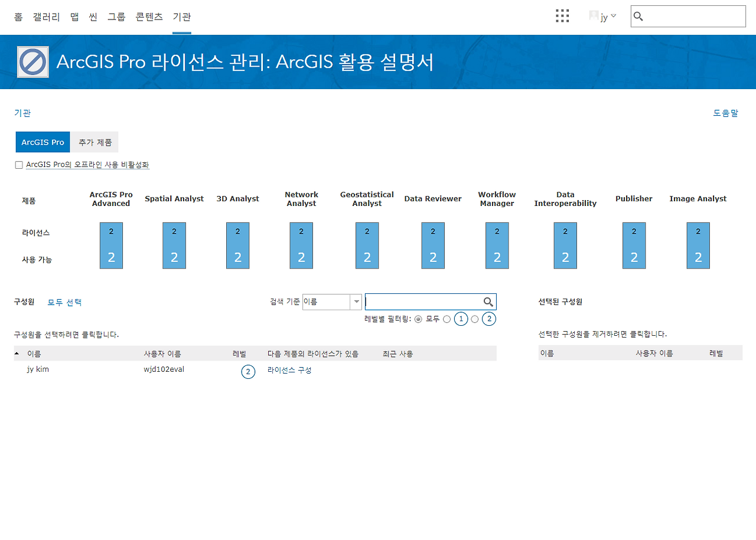
Task: Expand the jy account menu chevron
Action: point(613,16)
